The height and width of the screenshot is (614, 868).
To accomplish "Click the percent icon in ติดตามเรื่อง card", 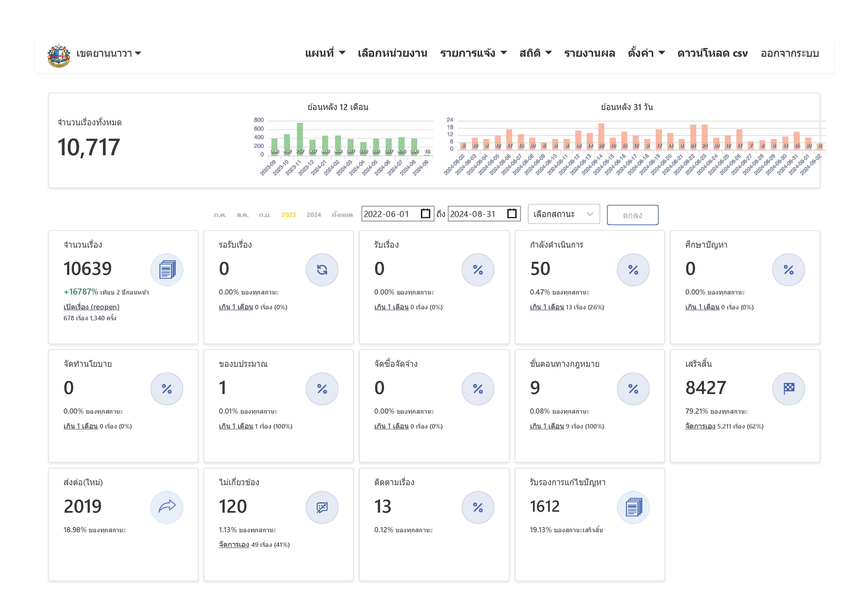I will click(478, 507).
